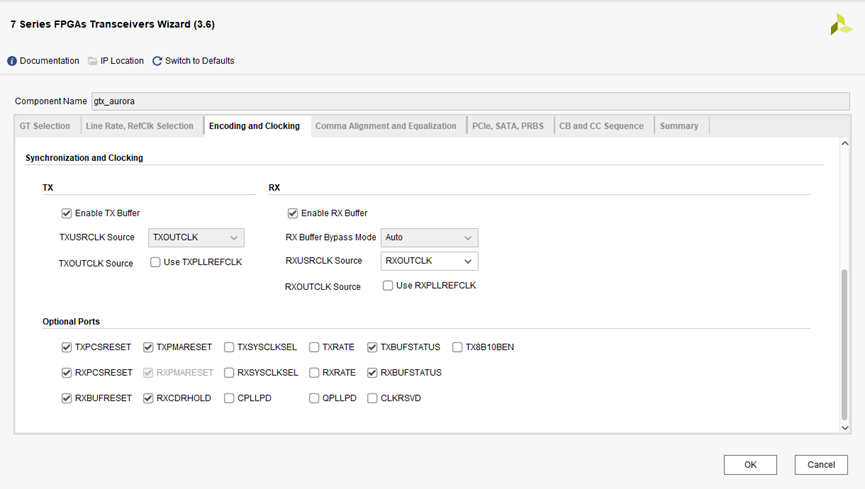This screenshot has width=865, height=489.
Task: Open the TXUSRCLK Source dropdown
Action: 196,238
